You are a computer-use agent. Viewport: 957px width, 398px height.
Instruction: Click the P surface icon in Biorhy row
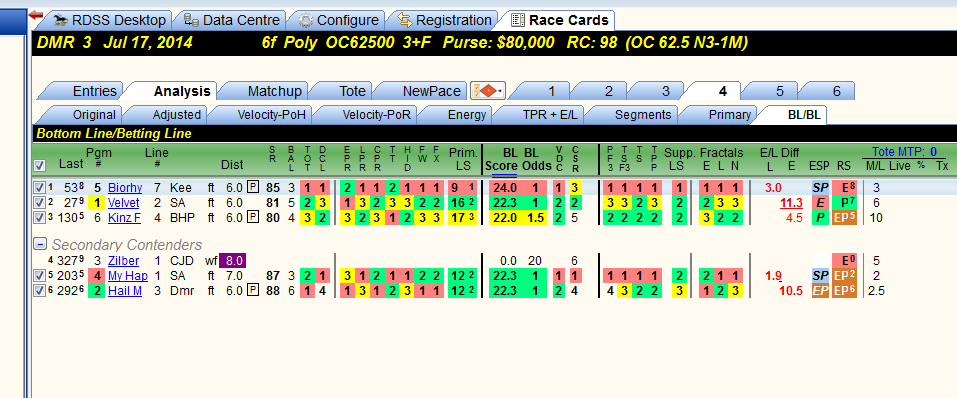coord(252,188)
